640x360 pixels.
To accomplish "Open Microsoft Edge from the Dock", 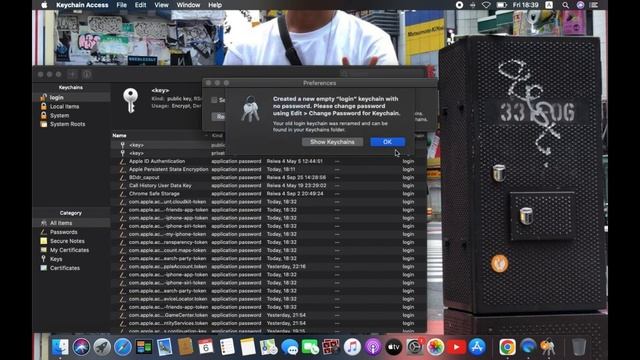I will tap(528, 347).
